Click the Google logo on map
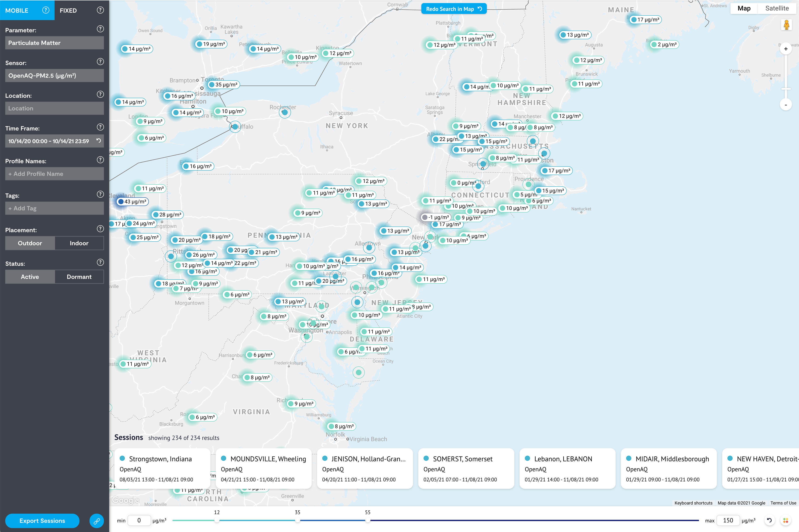Screen dimensions: 799x532 (x=126, y=500)
